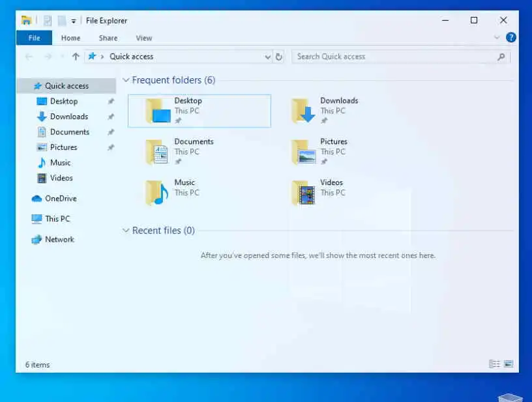
Task: Click the Forward navigation arrow
Action: 48,57
